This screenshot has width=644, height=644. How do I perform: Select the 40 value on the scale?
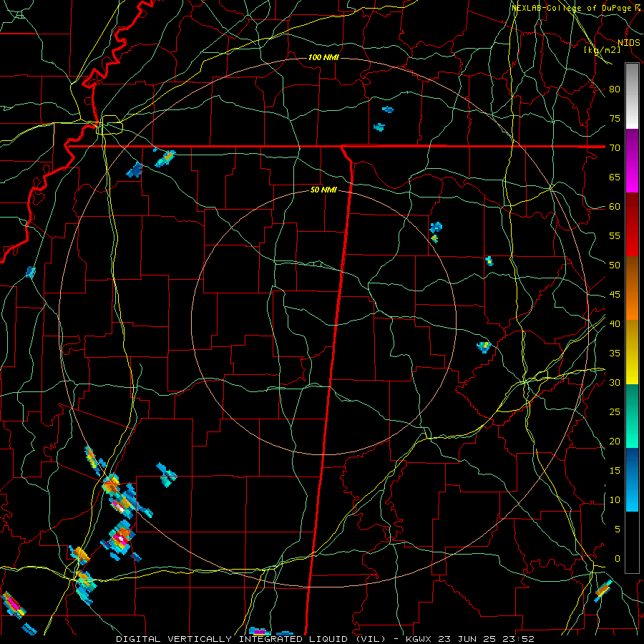[615, 324]
